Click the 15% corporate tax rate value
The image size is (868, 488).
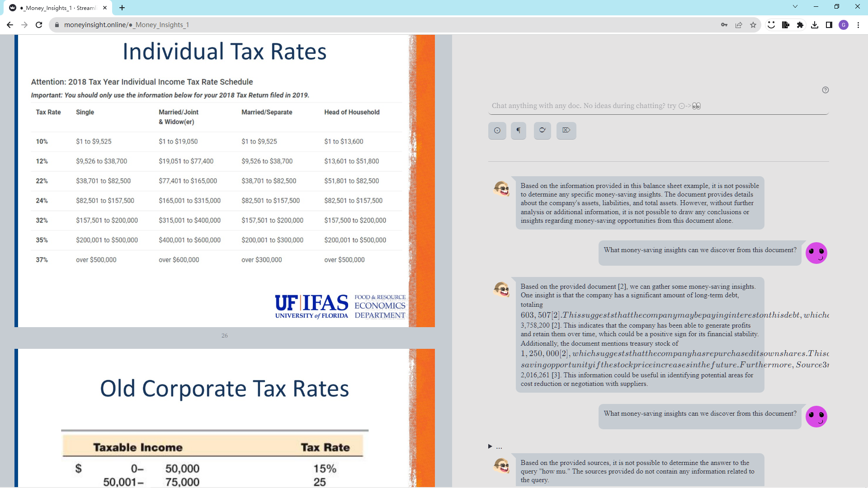[x=325, y=469]
